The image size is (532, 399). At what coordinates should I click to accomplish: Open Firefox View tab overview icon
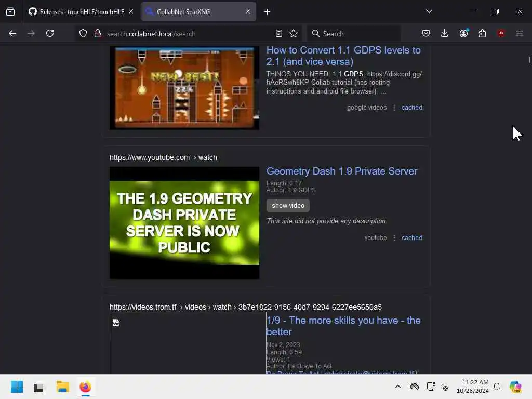(x=10, y=12)
